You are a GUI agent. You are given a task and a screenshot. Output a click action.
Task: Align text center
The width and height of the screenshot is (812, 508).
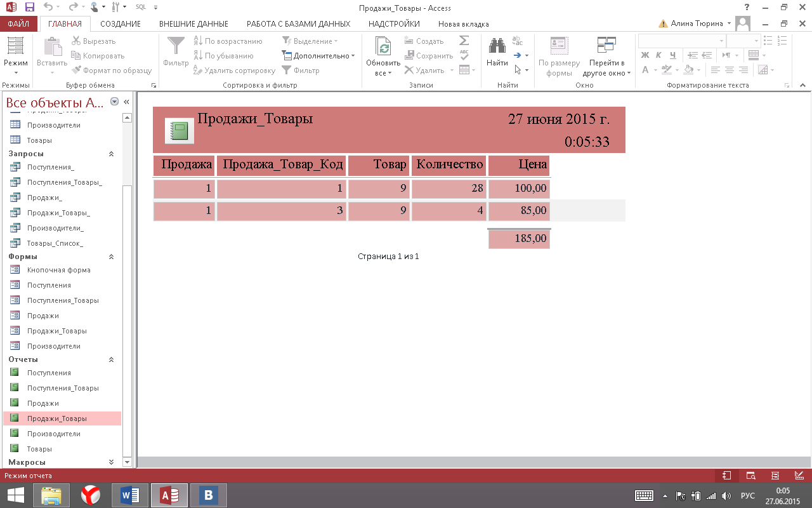pos(730,70)
